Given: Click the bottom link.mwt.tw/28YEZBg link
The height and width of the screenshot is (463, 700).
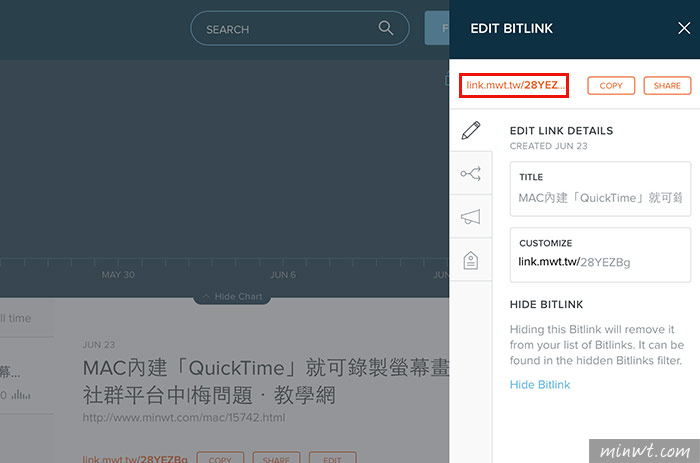Looking at the screenshot, I should [x=135, y=459].
